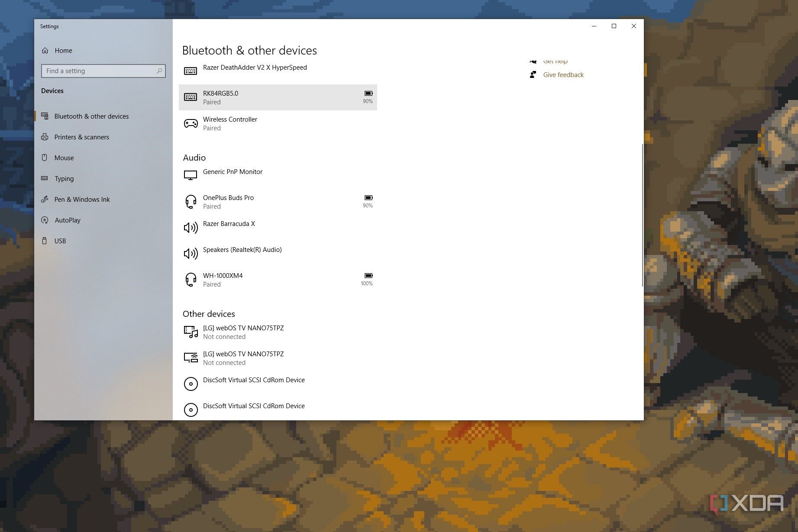
Task: Open USB settings page
Action: click(103, 241)
